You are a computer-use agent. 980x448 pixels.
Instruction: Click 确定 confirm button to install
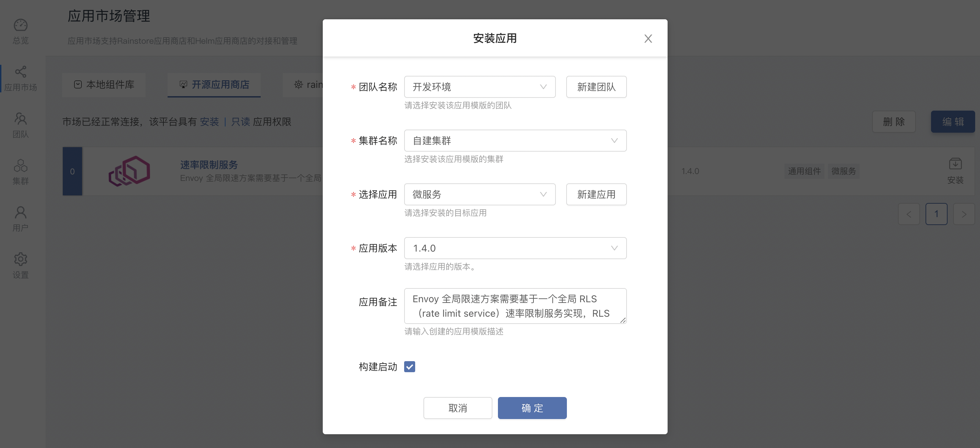[x=532, y=407]
